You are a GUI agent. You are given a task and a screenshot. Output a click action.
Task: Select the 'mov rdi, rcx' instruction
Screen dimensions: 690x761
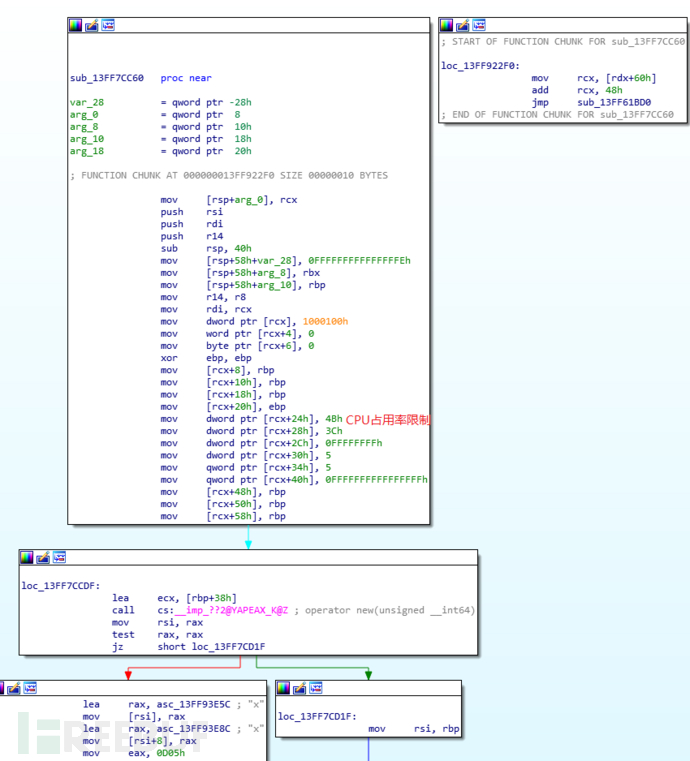(206, 309)
